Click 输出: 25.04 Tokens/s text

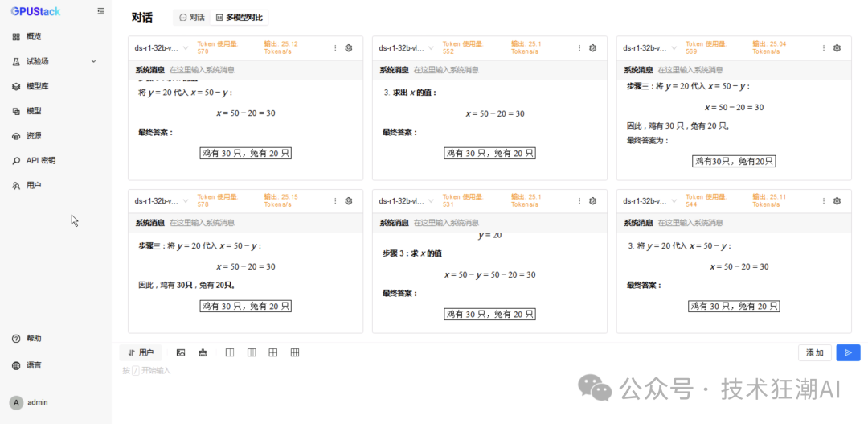point(770,47)
